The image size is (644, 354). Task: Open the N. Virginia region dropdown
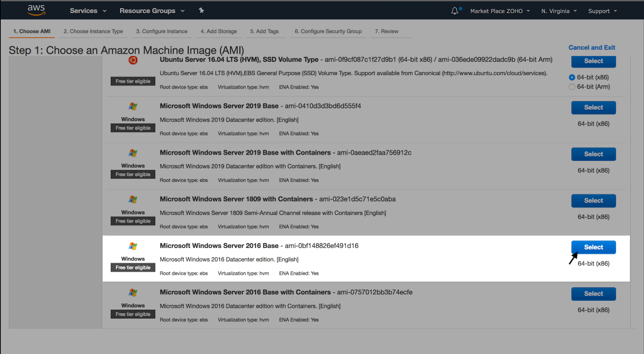click(559, 11)
